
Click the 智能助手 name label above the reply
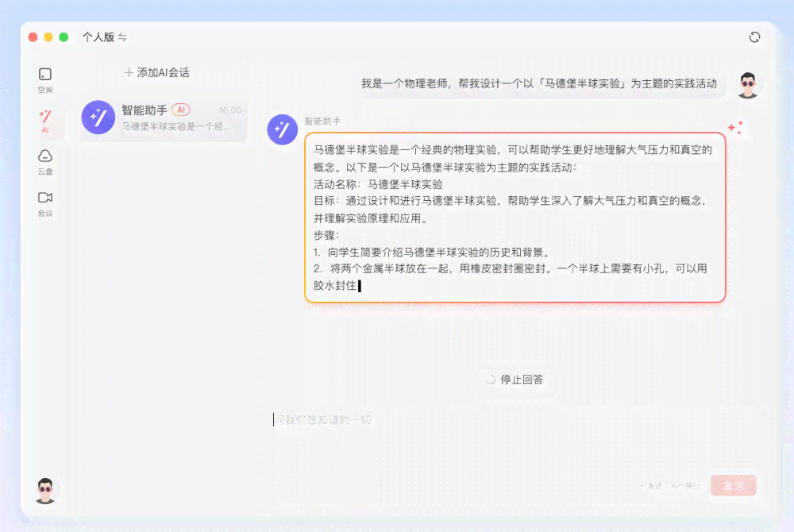pos(322,121)
